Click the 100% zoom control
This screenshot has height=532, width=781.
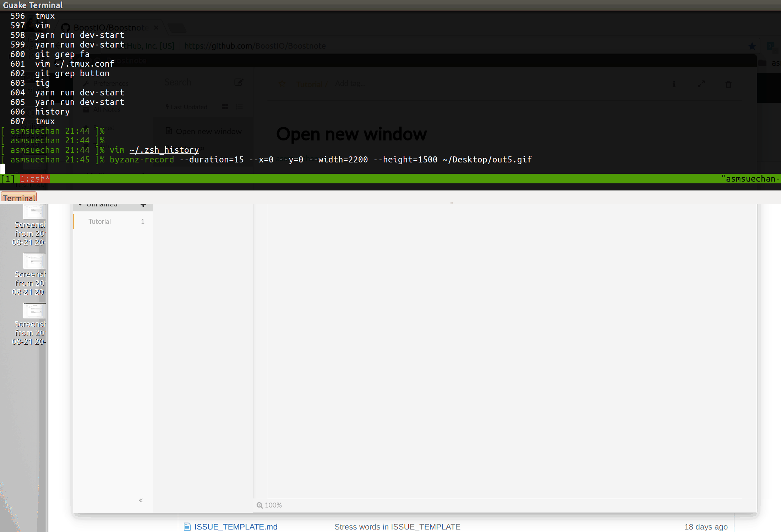(x=269, y=505)
